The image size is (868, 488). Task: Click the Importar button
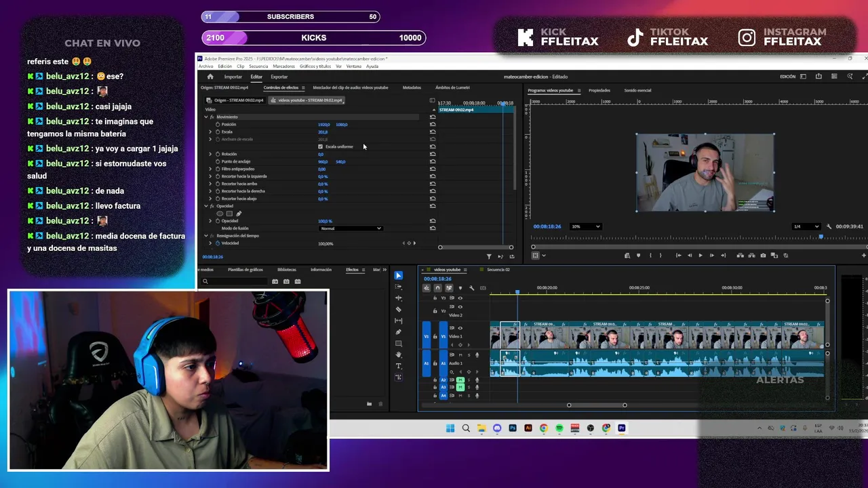click(x=233, y=77)
